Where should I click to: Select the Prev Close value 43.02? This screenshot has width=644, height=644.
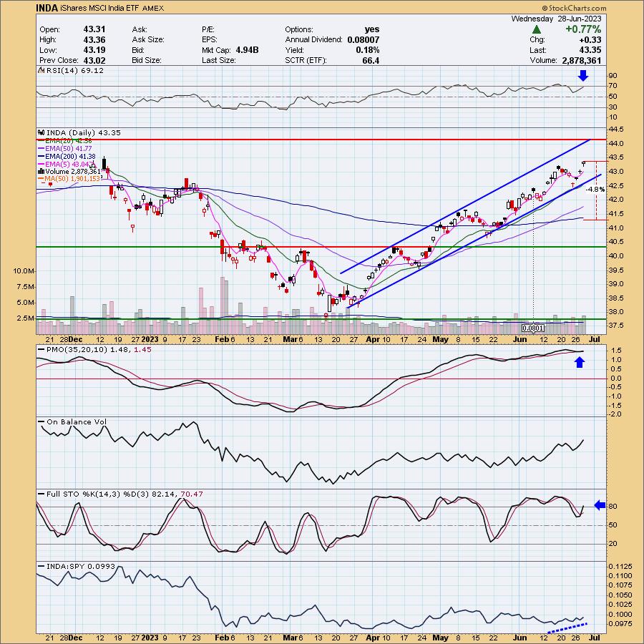coord(94,60)
